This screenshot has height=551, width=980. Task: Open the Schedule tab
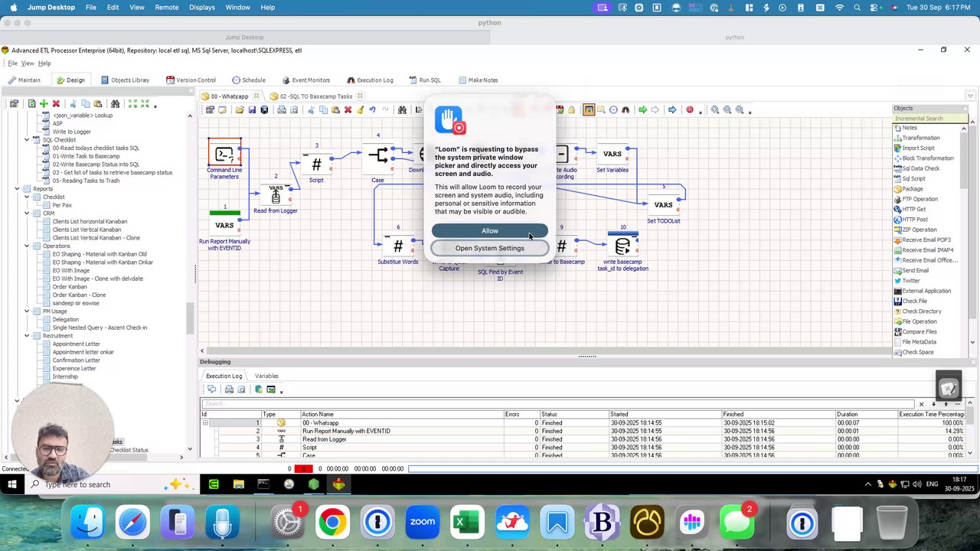tap(249, 80)
